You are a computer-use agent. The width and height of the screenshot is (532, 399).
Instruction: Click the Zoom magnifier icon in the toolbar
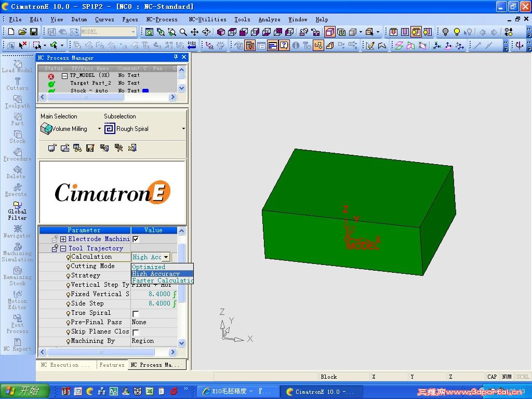point(183,32)
